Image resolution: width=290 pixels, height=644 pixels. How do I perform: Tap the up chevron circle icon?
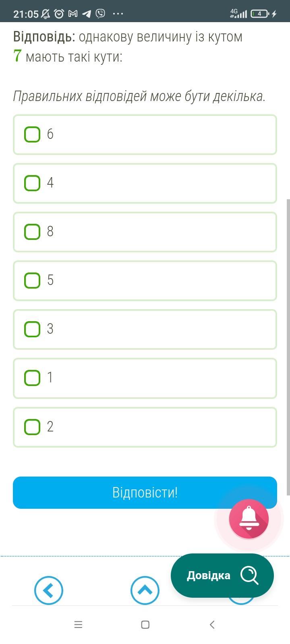145,590
